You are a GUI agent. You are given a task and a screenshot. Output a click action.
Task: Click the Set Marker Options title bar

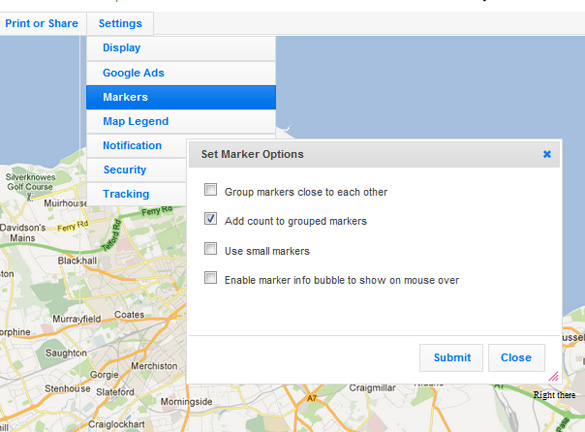[374, 154]
